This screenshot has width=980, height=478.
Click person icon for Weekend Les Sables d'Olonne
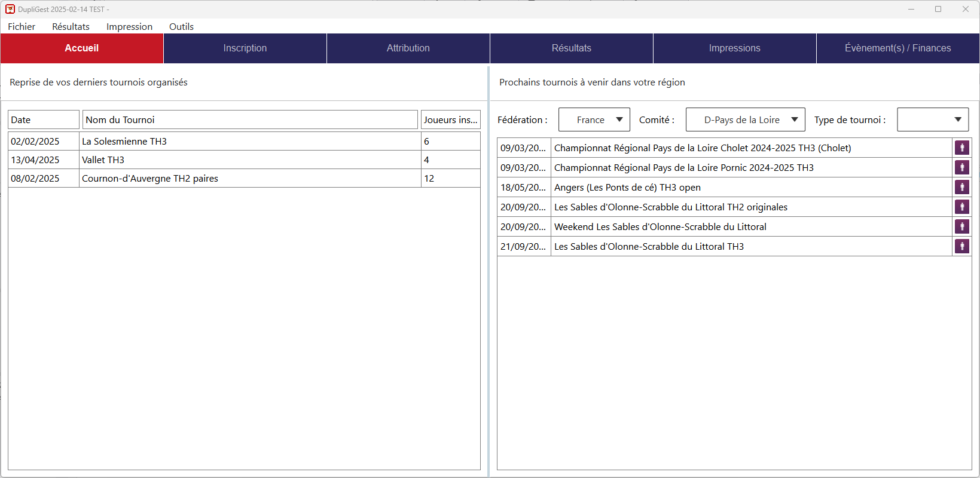click(961, 226)
